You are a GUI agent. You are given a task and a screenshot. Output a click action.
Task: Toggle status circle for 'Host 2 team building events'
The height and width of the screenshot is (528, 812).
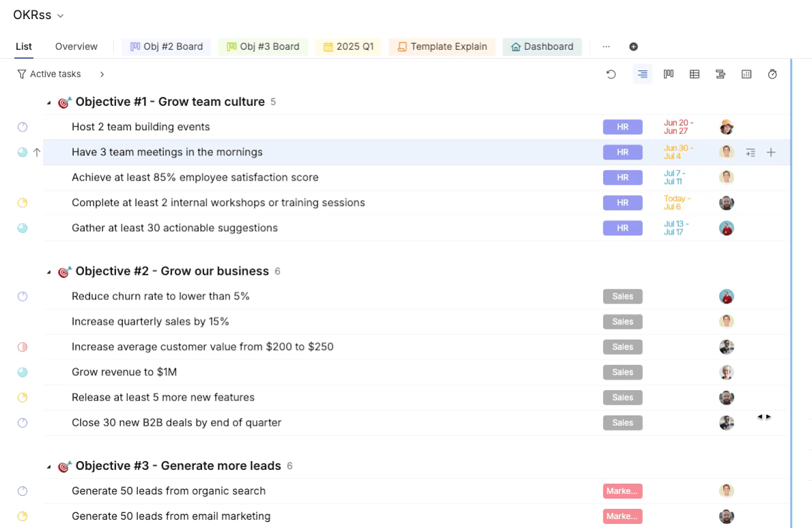point(23,127)
